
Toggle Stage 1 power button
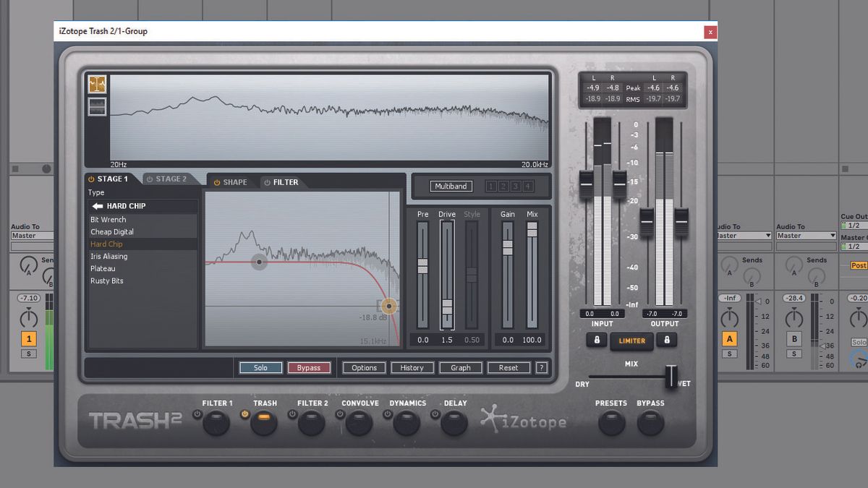(90, 179)
